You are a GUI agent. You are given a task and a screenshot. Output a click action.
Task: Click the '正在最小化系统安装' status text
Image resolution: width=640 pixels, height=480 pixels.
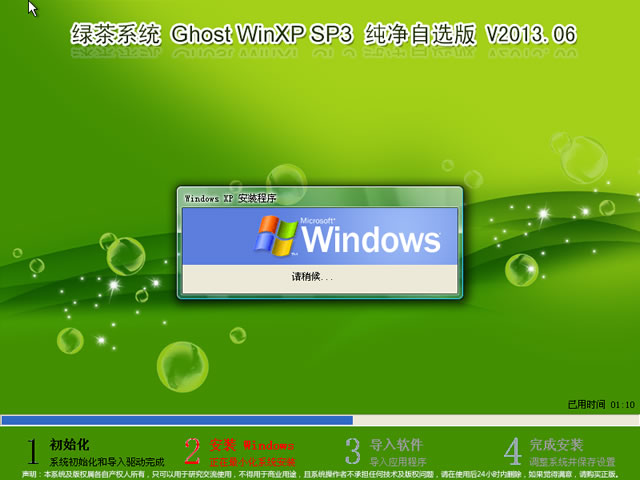pos(252,462)
